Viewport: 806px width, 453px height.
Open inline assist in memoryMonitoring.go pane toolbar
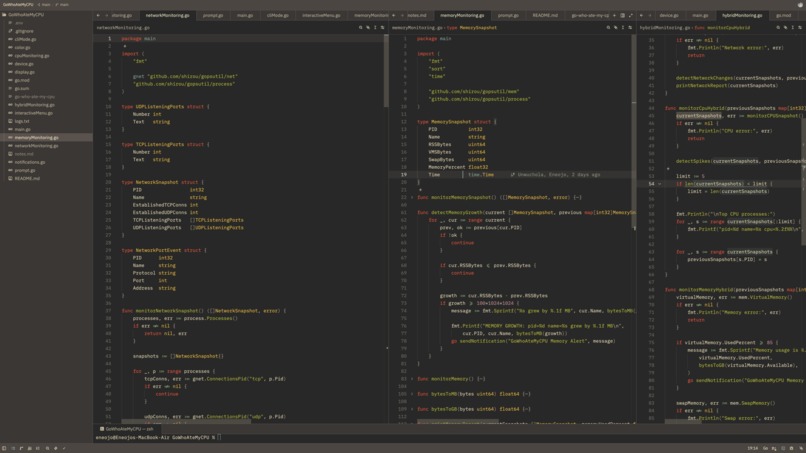tap(616, 28)
